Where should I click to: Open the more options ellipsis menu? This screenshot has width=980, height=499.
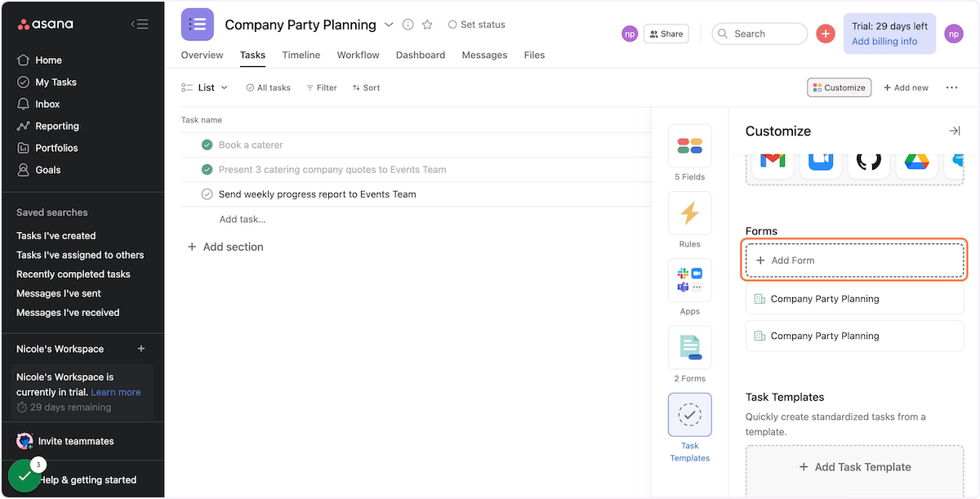click(x=951, y=87)
